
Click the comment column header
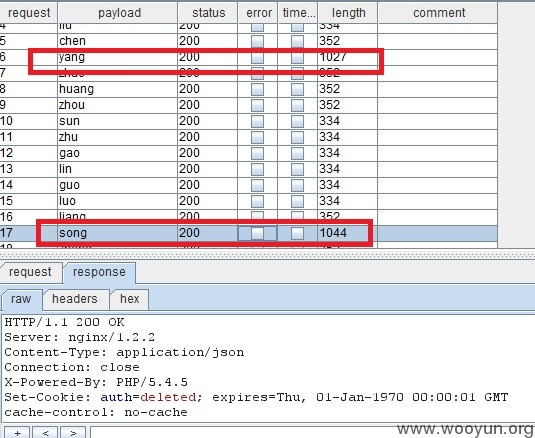pyautogui.click(x=438, y=13)
